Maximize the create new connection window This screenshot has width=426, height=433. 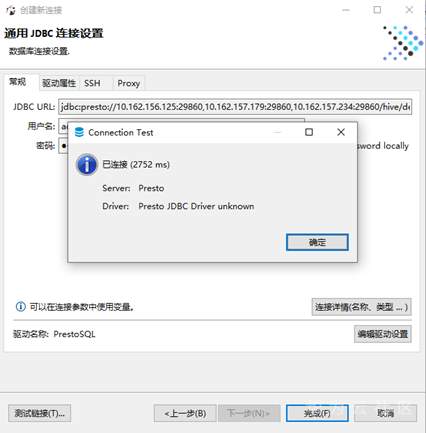(x=377, y=10)
